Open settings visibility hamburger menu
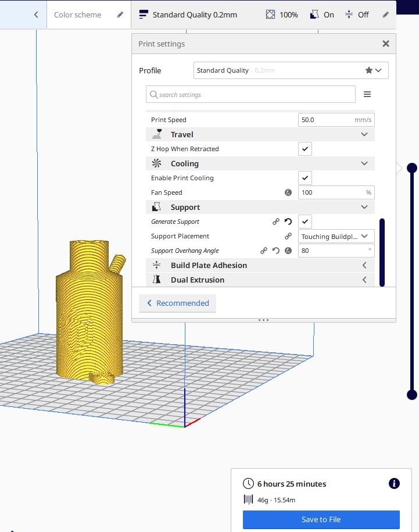This screenshot has height=532, width=419. (x=367, y=94)
